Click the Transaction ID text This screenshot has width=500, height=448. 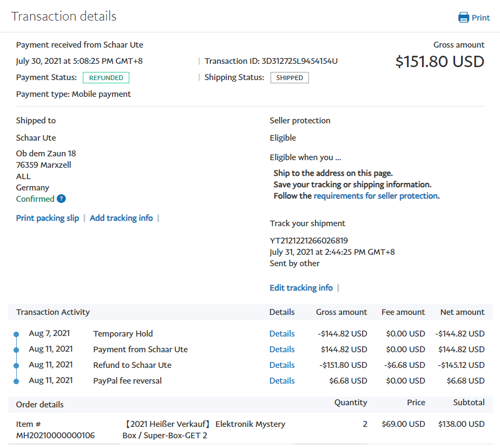tap(271, 61)
